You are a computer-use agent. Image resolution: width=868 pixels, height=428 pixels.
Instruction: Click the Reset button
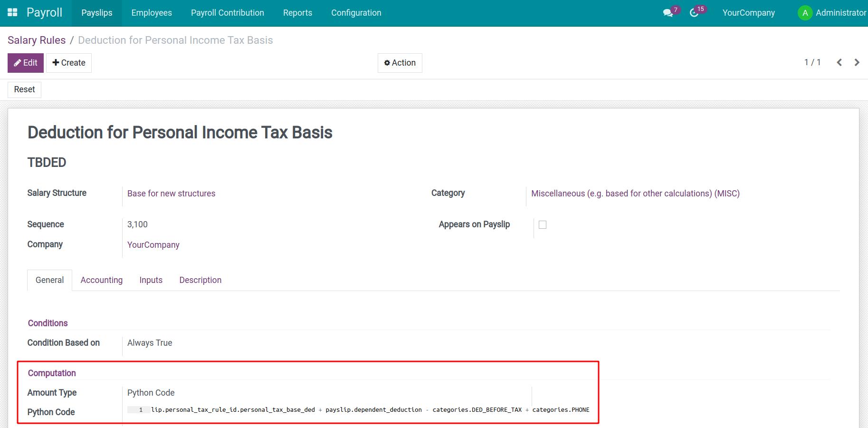coord(24,89)
